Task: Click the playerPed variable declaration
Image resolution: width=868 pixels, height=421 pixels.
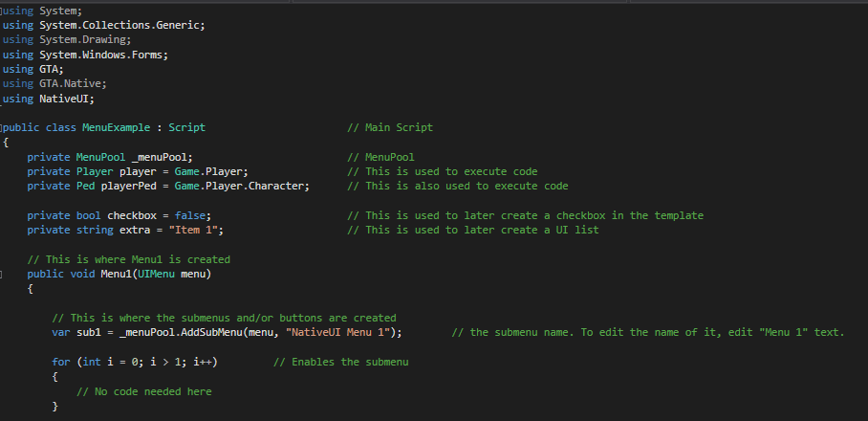Action: point(131,186)
